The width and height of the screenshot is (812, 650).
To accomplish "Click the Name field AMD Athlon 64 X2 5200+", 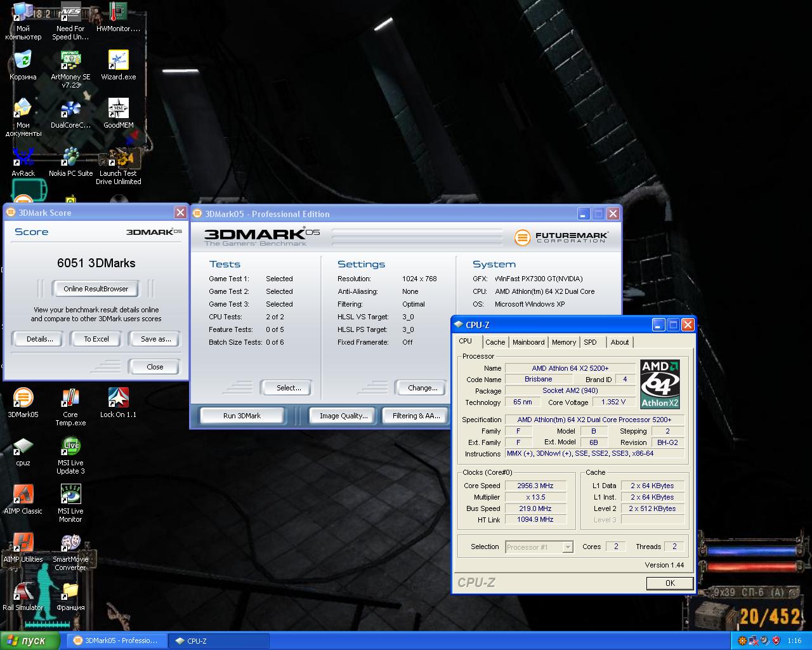I will pos(570,368).
